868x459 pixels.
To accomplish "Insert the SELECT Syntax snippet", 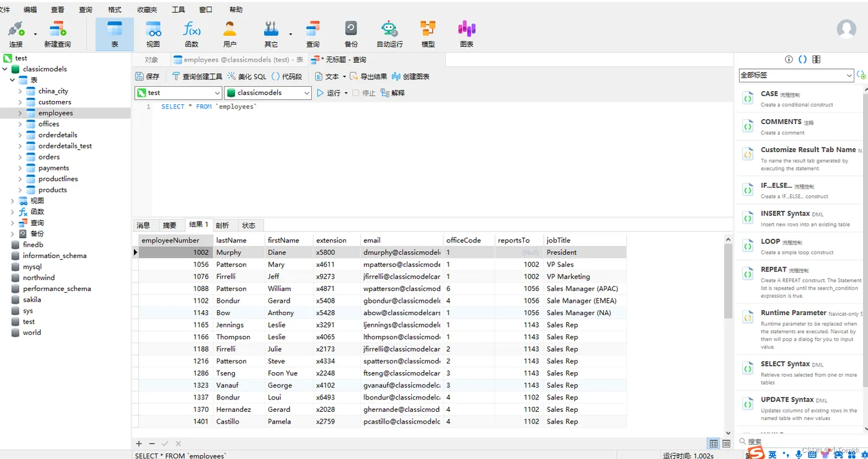I will point(800,372).
